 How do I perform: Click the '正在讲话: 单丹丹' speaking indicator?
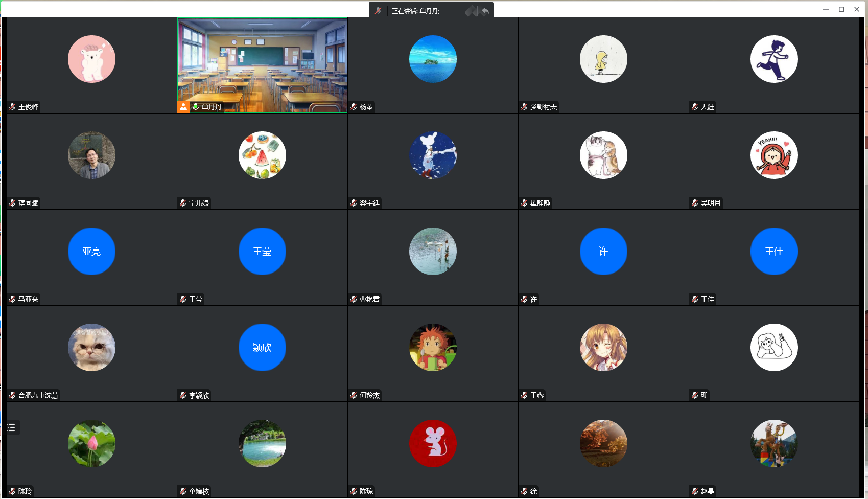click(x=415, y=11)
